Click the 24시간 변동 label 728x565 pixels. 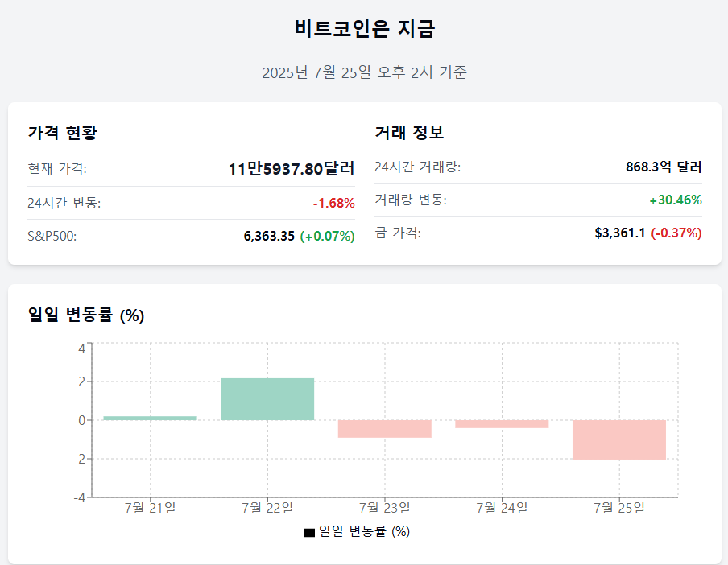[x=64, y=203]
